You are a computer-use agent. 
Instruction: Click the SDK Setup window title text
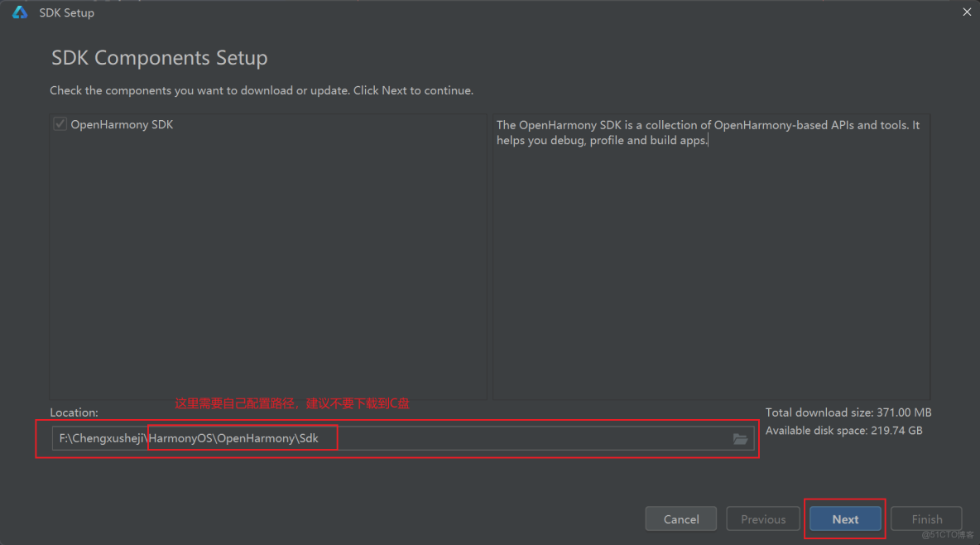tap(67, 12)
